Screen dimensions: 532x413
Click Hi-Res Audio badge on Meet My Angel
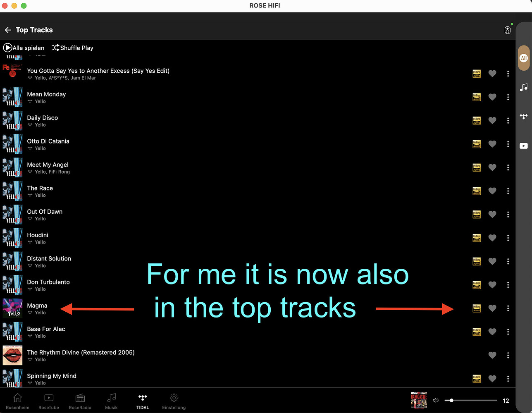click(x=477, y=167)
